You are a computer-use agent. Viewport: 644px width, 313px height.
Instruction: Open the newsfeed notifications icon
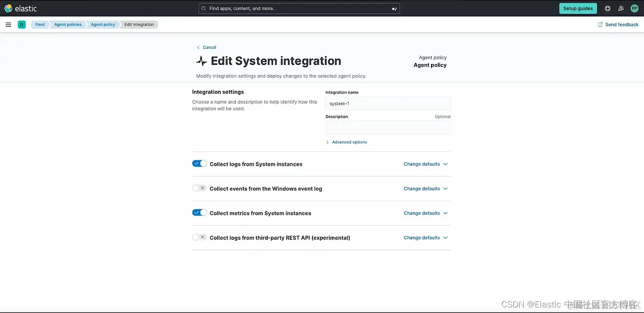tap(621, 8)
